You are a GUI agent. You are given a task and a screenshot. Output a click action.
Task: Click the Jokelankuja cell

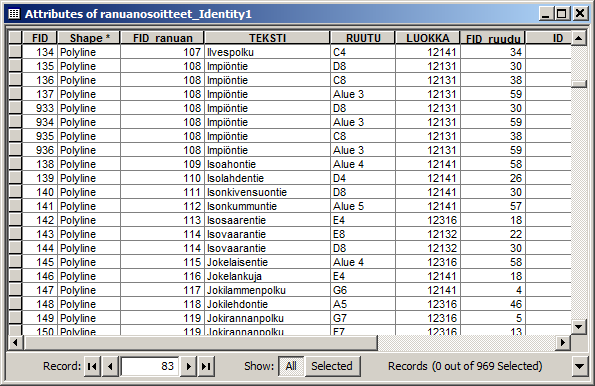(267, 276)
